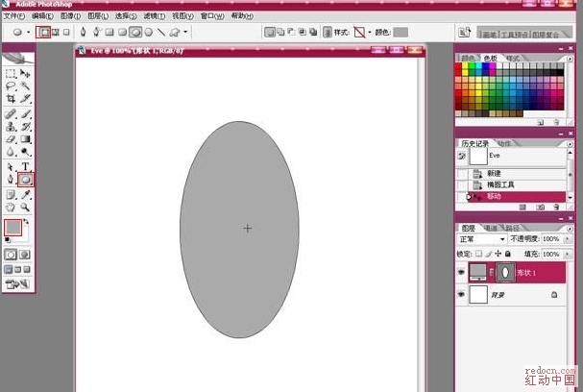Select the Blur tool
583x392 pixels.
pyautogui.click(x=11, y=152)
